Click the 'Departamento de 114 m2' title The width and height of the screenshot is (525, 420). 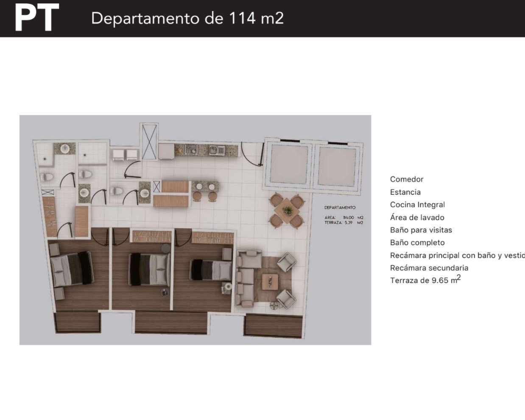(187, 18)
